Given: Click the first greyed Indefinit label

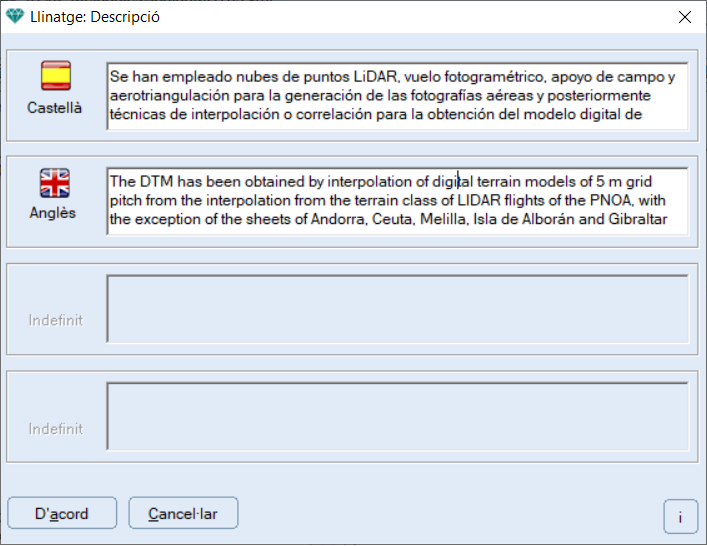Looking at the screenshot, I should coord(55,320).
